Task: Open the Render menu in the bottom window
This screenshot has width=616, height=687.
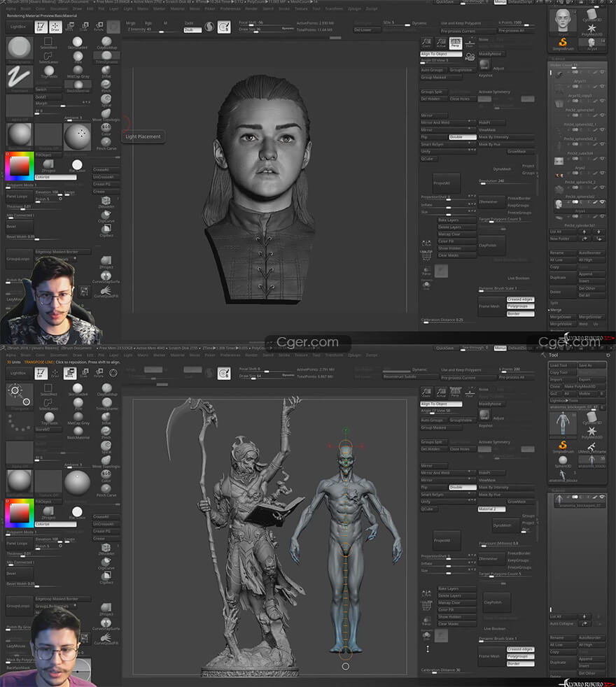Action: 251,355
